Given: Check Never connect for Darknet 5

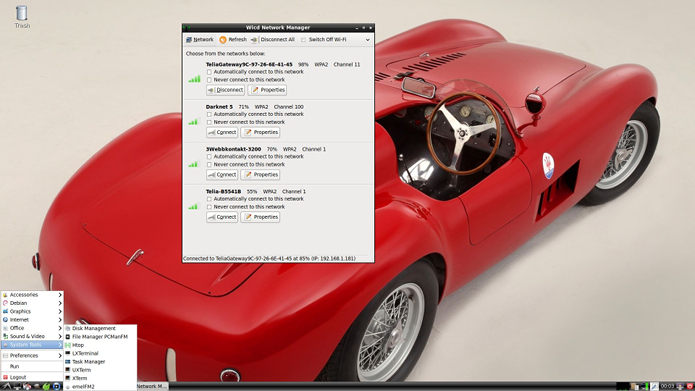Looking at the screenshot, I should click(209, 122).
